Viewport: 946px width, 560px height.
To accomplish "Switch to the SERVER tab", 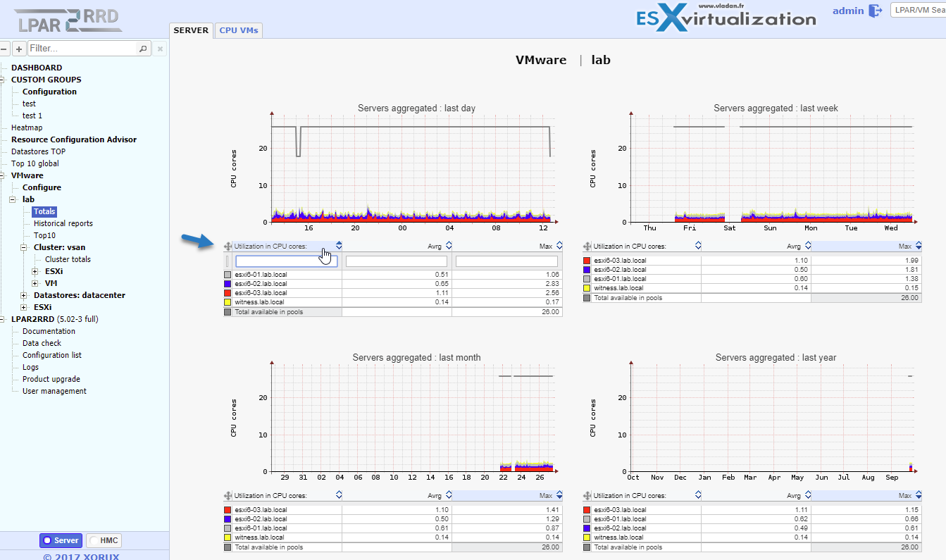I will (x=191, y=30).
